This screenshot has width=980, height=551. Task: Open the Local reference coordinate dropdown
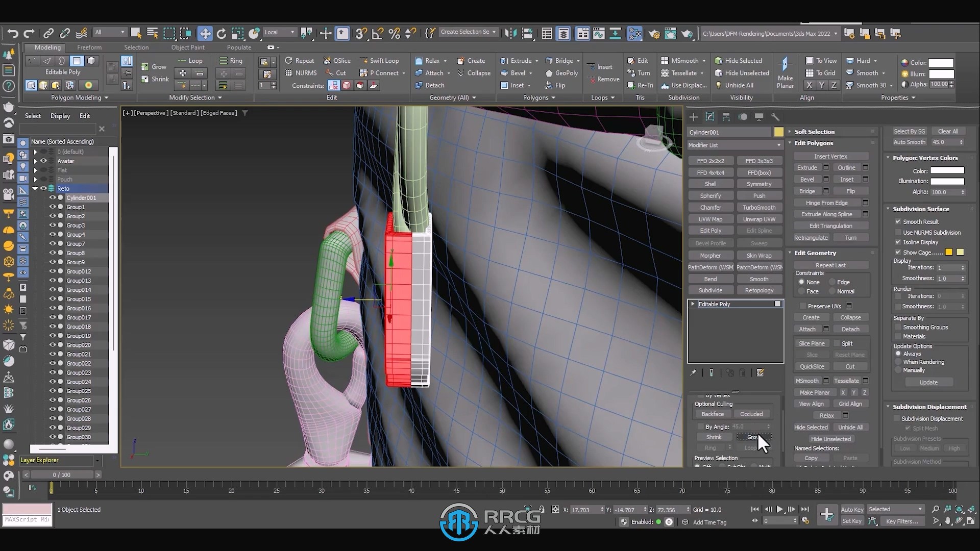(x=279, y=32)
